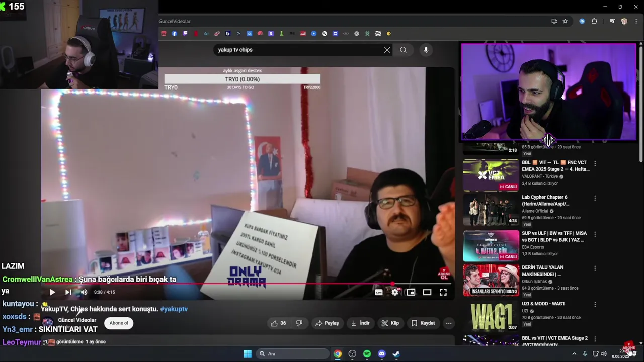Click the Chrome profile avatar
Image resolution: width=644 pixels, height=362 pixels.
click(x=624, y=21)
